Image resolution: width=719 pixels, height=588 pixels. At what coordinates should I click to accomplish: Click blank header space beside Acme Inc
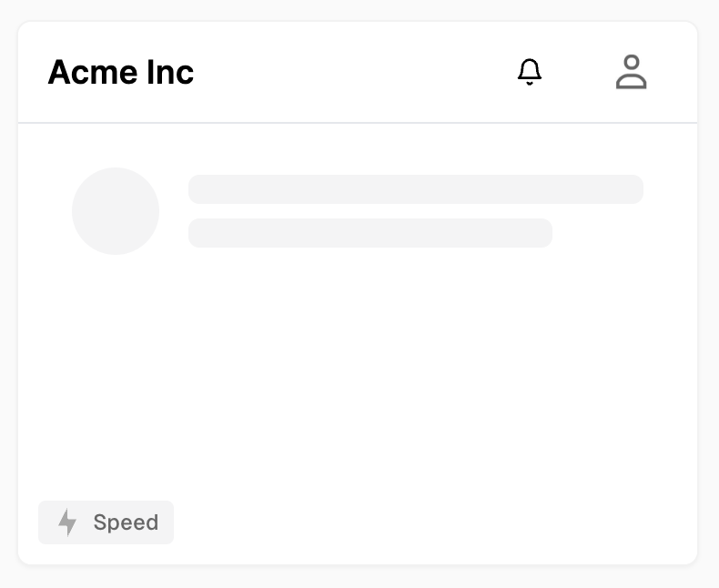tap(353, 72)
